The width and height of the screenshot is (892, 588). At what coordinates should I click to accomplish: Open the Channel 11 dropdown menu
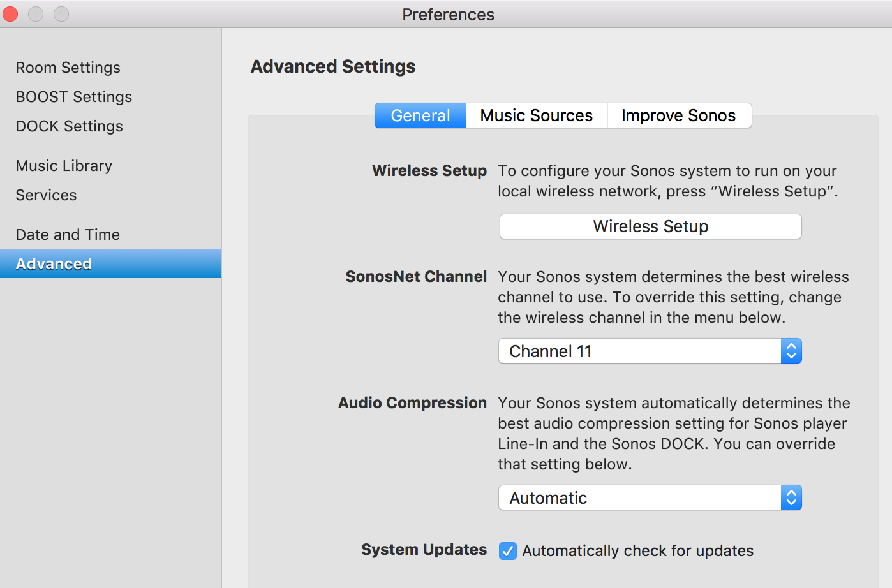[638, 351]
